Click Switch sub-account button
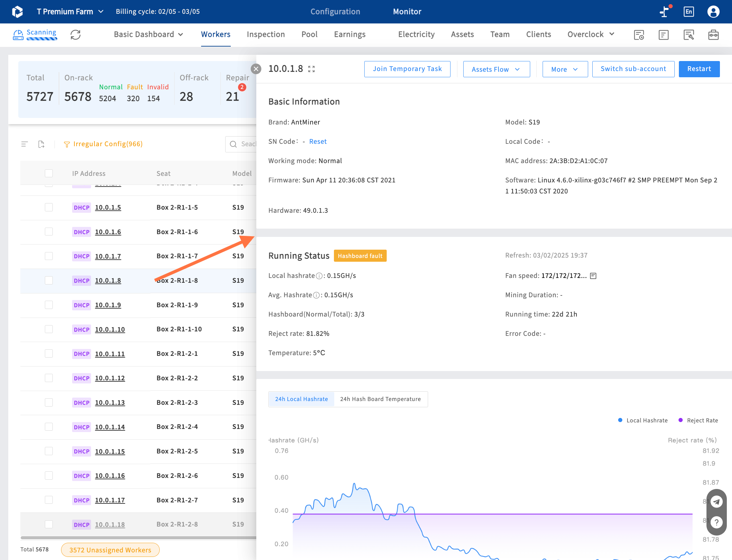Viewport: 732px width, 560px height. click(633, 69)
